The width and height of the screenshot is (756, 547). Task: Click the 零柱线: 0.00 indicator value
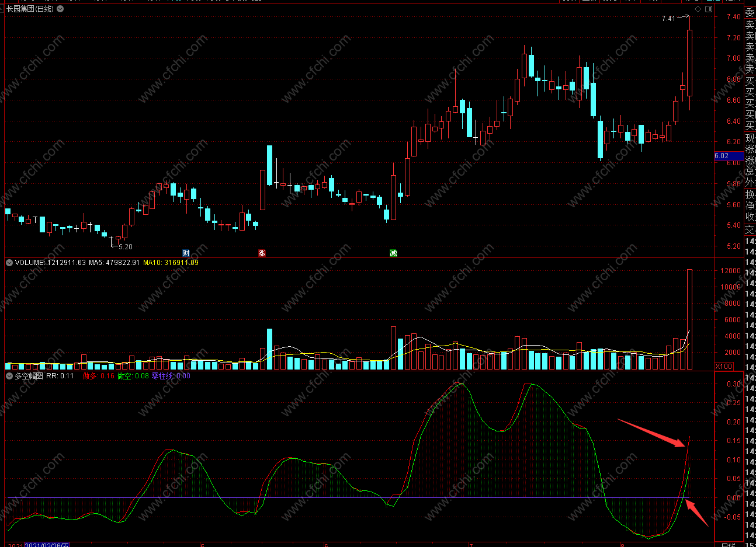tap(171, 376)
